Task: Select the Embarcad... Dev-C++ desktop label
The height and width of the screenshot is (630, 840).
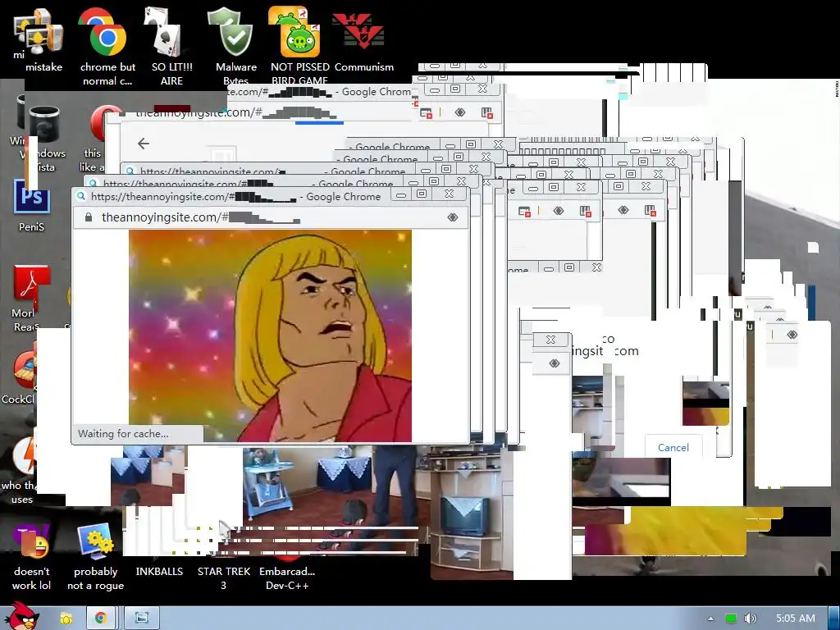Action: pos(287,578)
